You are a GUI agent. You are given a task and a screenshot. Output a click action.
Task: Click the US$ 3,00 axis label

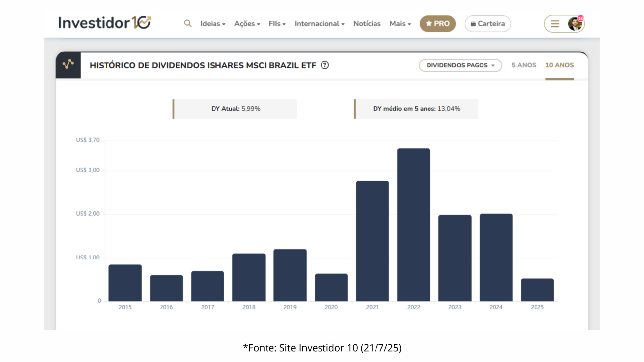88,170
